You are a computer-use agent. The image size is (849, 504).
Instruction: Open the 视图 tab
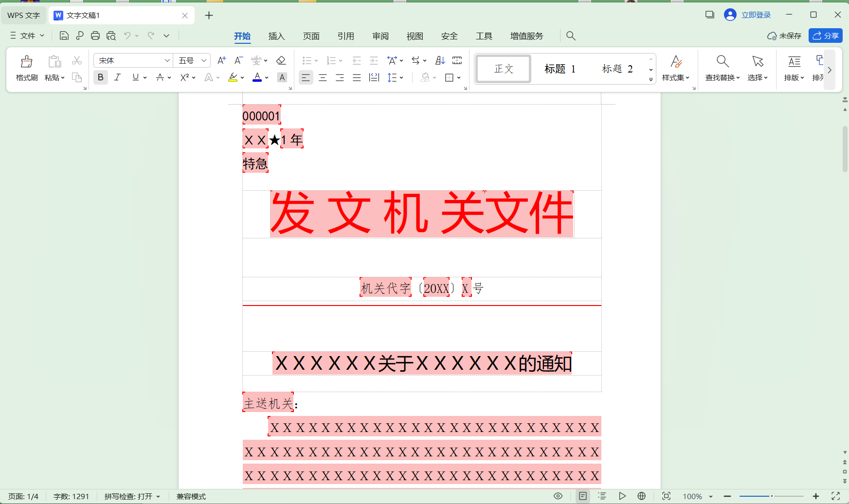pyautogui.click(x=415, y=36)
